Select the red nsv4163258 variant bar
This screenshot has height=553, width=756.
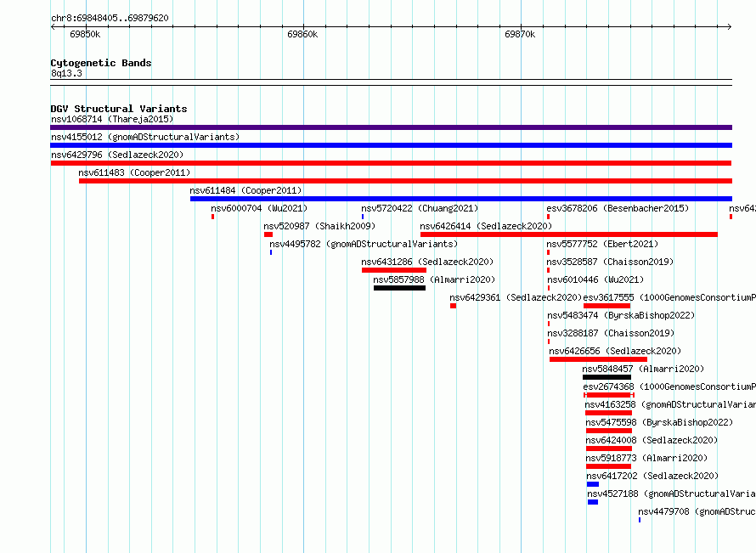(x=608, y=413)
